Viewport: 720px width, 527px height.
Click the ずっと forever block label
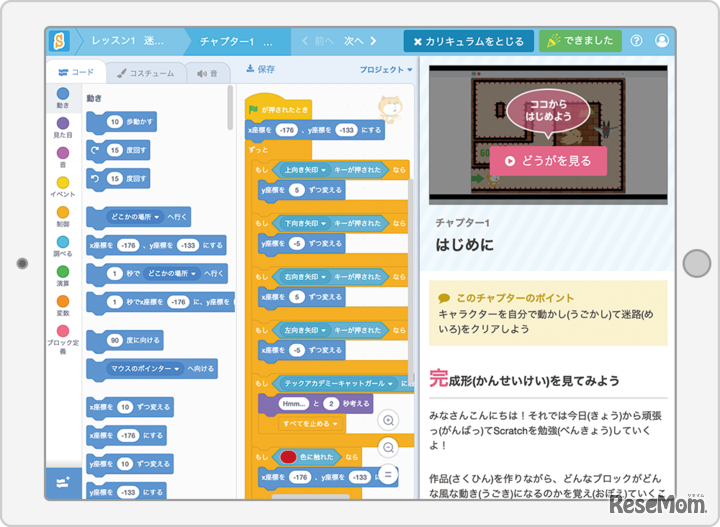click(x=259, y=150)
